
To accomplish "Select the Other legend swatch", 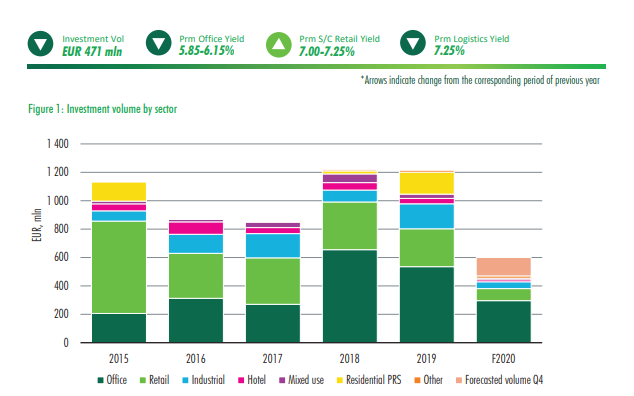I will click(x=418, y=380).
